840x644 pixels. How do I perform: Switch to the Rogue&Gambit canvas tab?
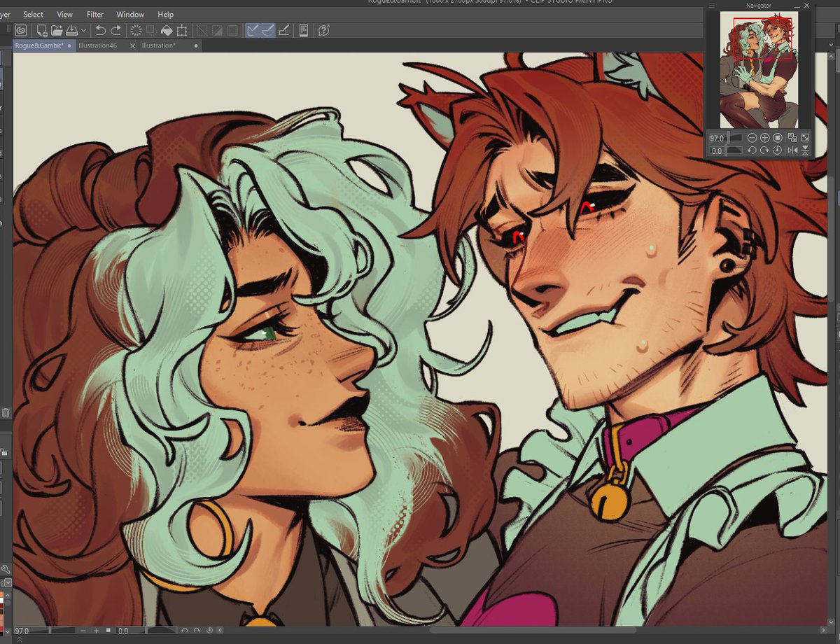[45, 45]
